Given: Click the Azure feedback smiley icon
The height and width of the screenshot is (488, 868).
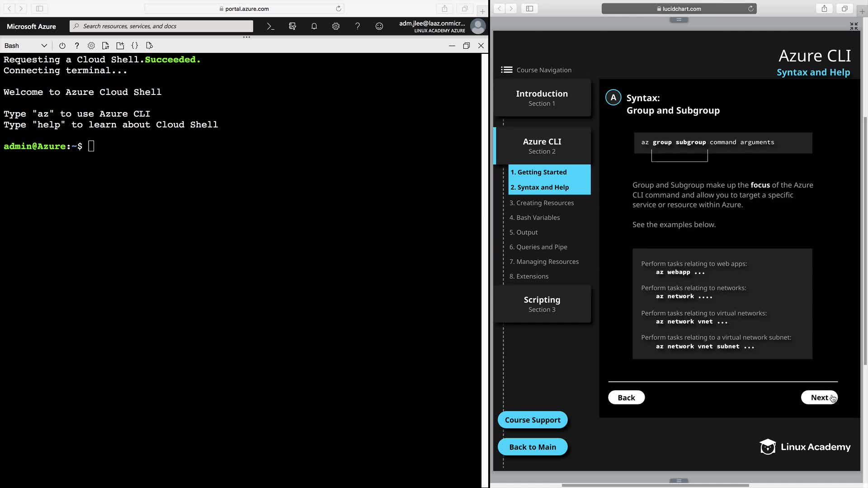Looking at the screenshot, I should pyautogui.click(x=379, y=26).
